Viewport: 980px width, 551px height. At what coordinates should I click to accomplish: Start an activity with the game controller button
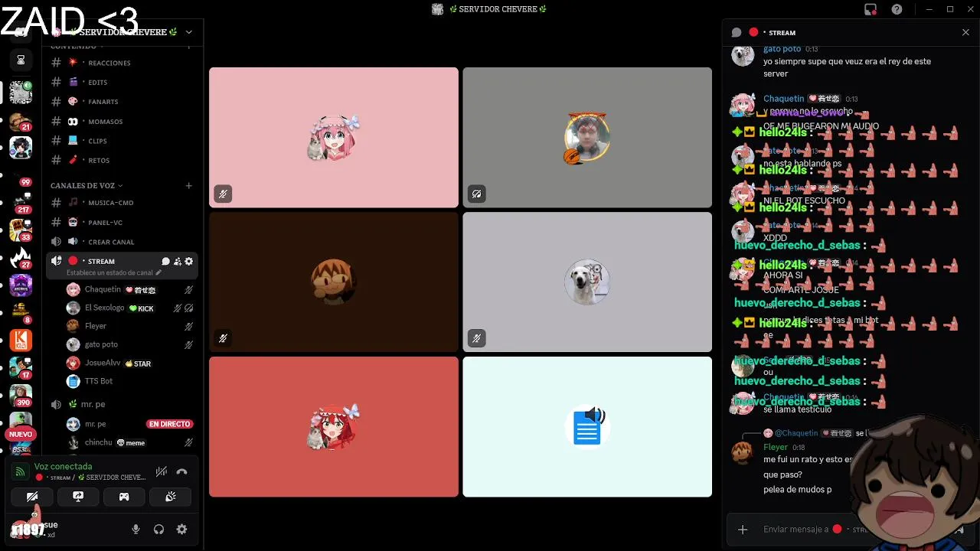[x=124, y=497]
